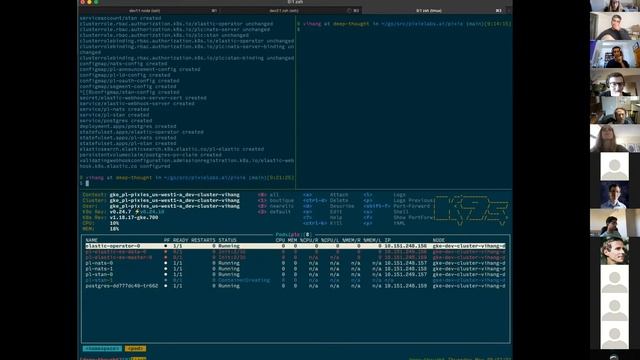Click the Attach shortcut hint
Screen dimensions: 640x360
click(x=339, y=195)
